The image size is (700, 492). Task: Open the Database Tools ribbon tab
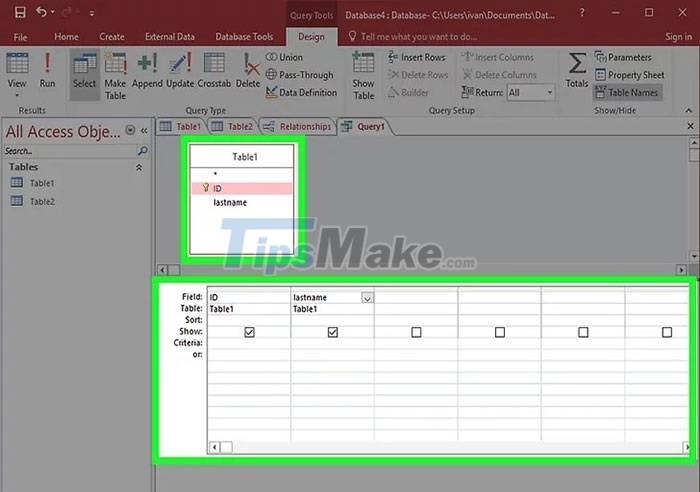[x=244, y=37]
